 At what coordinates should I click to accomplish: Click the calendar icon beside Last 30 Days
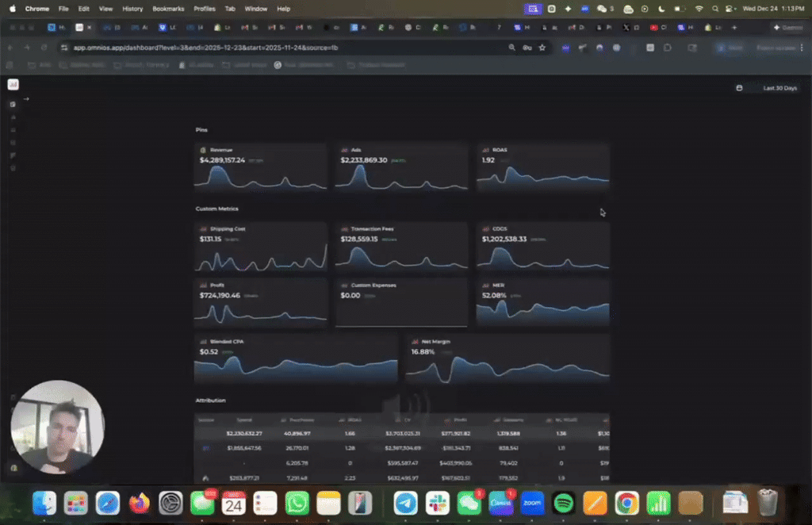coord(740,88)
